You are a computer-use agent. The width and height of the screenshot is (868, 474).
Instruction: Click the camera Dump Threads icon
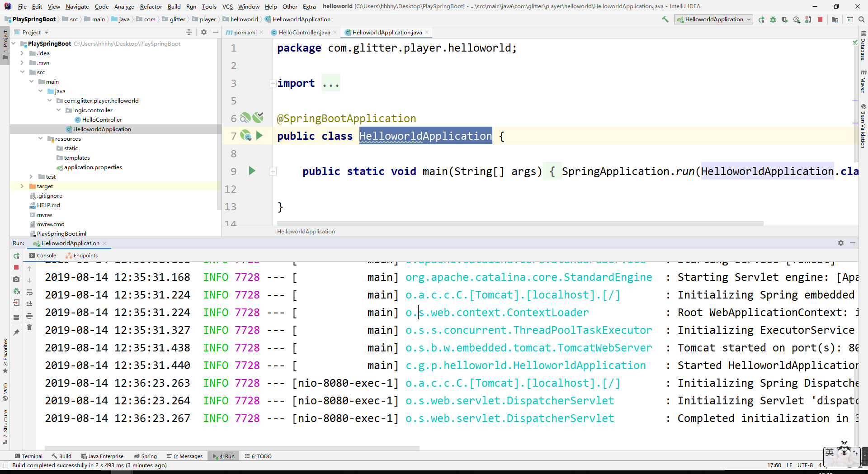pyautogui.click(x=16, y=279)
